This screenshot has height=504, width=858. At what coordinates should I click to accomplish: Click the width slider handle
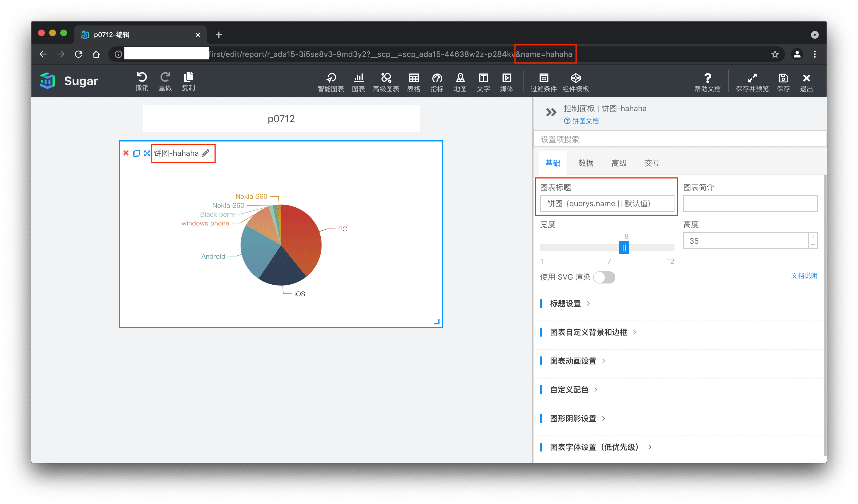coord(624,248)
